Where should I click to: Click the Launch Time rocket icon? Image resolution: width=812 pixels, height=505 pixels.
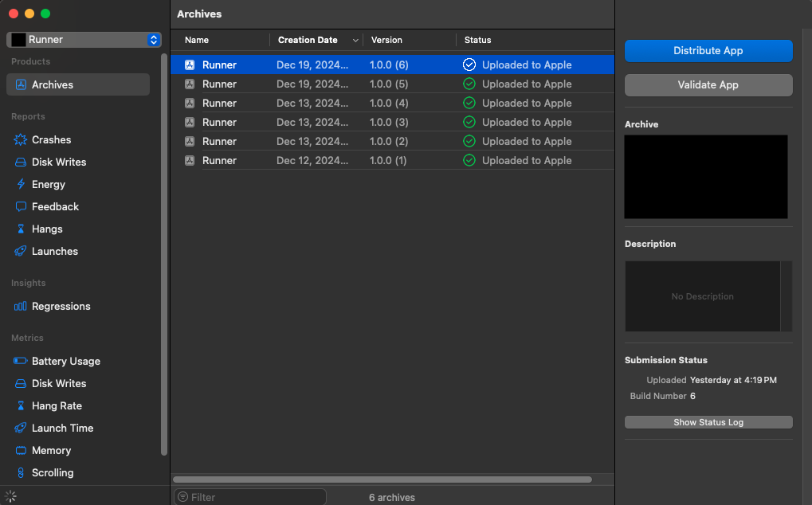click(21, 428)
